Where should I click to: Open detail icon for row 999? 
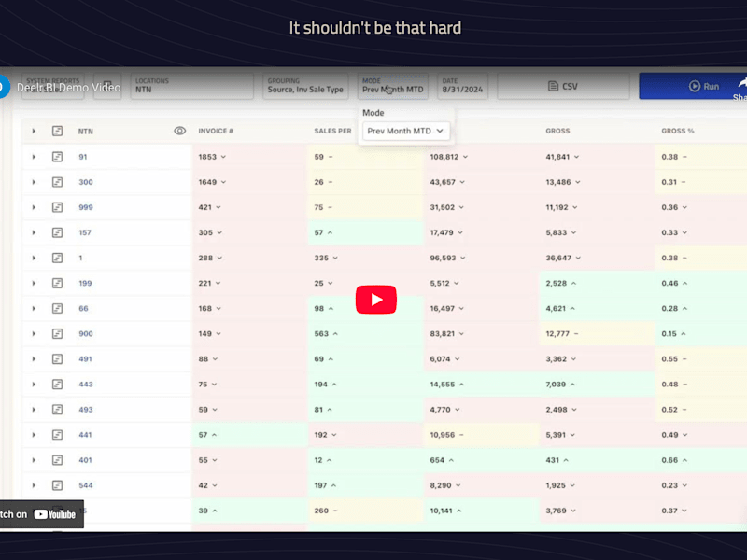(x=57, y=207)
